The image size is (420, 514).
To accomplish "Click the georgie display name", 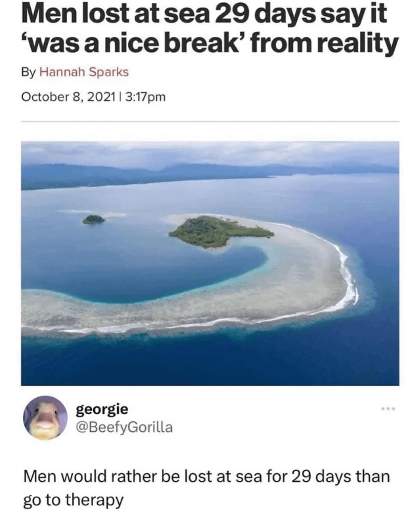I will click(x=102, y=410).
